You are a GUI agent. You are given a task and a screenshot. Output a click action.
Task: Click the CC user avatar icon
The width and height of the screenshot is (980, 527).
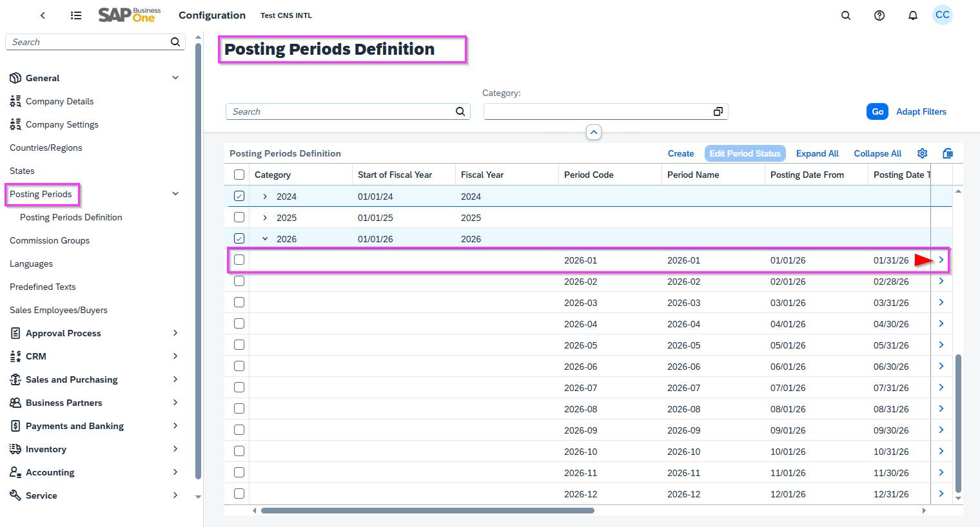[x=943, y=14]
